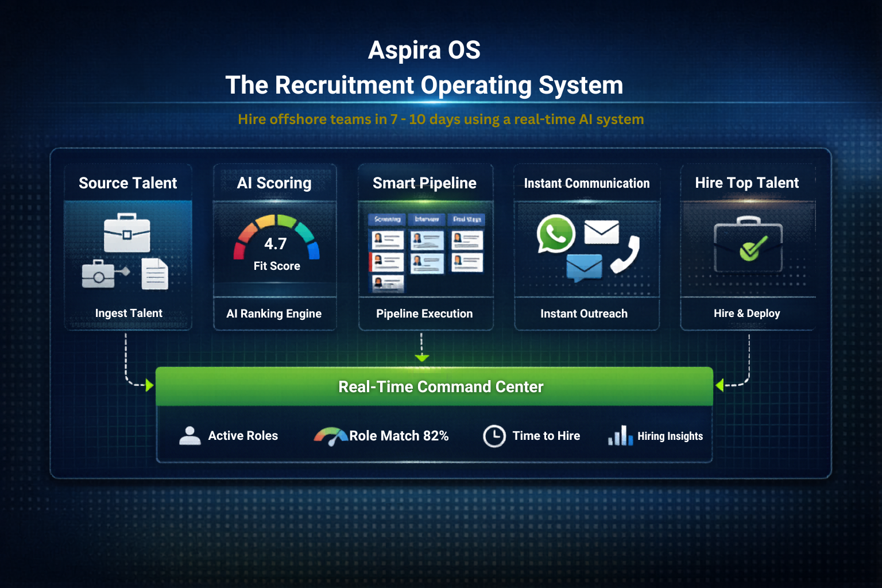
Task: Click the Hiring Insights label
Action: pos(670,436)
